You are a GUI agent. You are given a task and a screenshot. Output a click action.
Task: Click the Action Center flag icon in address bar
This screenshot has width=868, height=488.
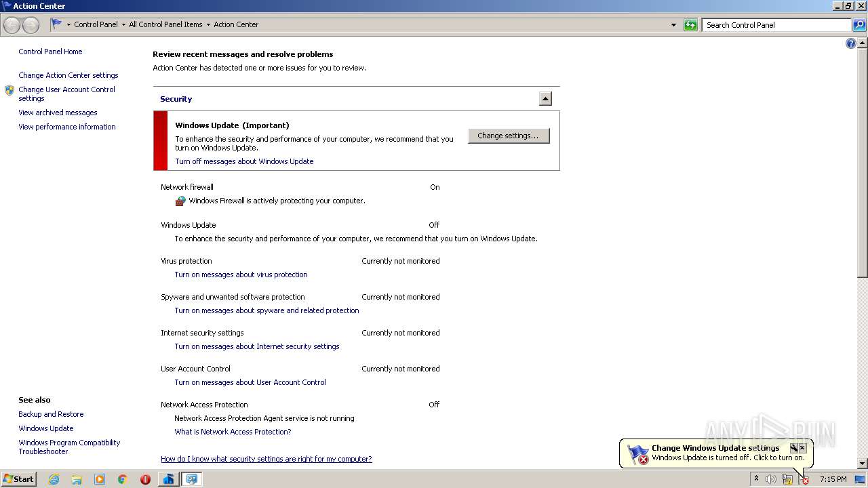point(57,24)
